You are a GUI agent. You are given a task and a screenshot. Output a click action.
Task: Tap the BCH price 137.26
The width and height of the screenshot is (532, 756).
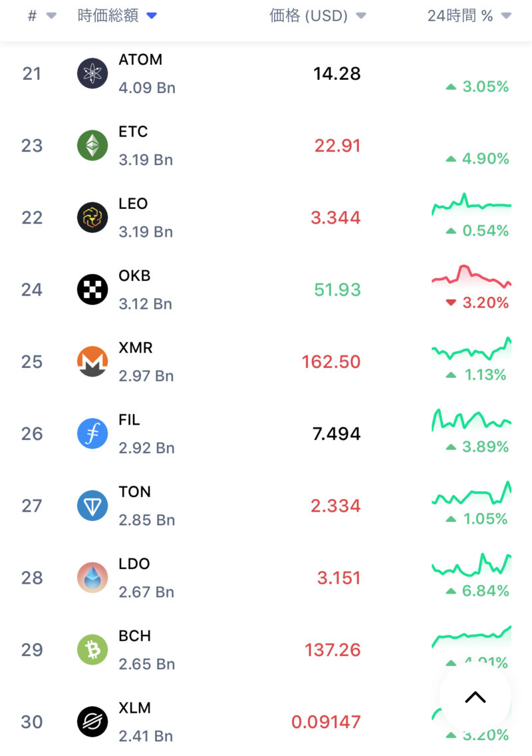(x=332, y=650)
